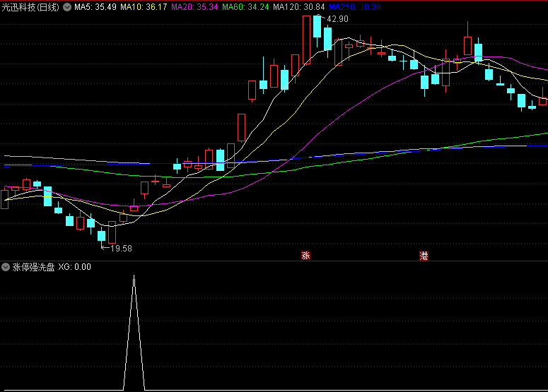
Task: Click the 42.90 high price annotation
Action: [337, 19]
